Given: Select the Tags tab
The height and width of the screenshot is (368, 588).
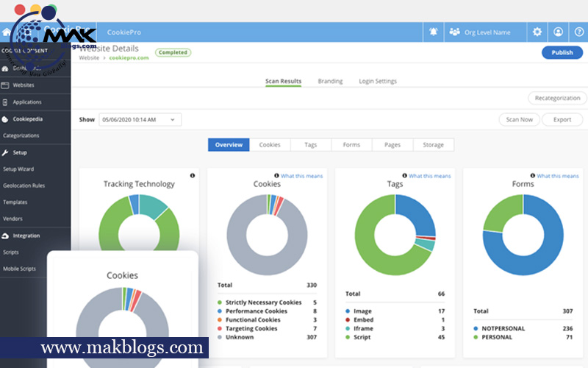Looking at the screenshot, I should [310, 145].
